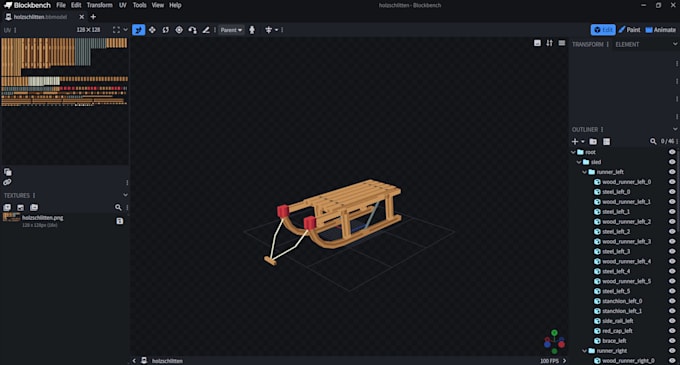Select the Rotate tool
The width and height of the screenshot is (680, 365).
click(166, 30)
